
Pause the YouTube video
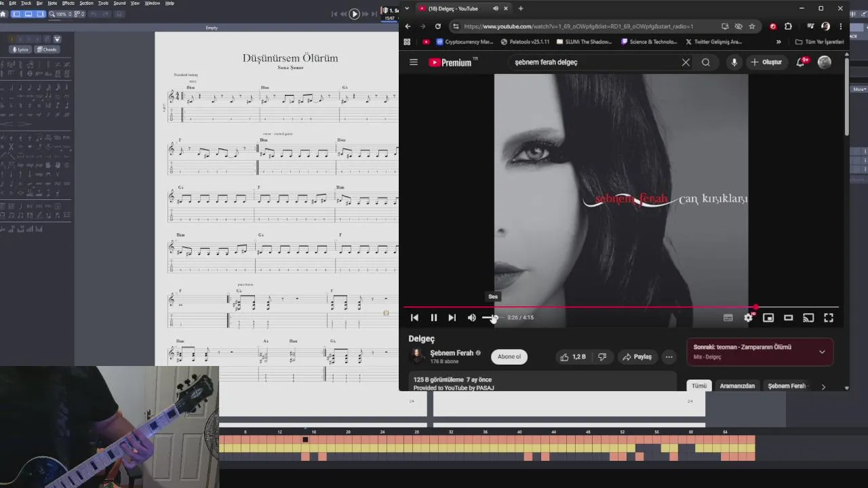tap(434, 317)
